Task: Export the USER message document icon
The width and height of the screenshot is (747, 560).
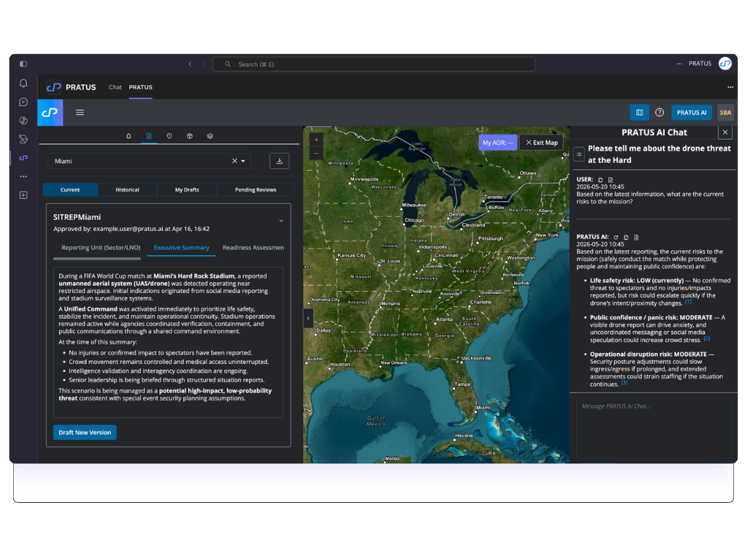Action: [x=611, y=179]
